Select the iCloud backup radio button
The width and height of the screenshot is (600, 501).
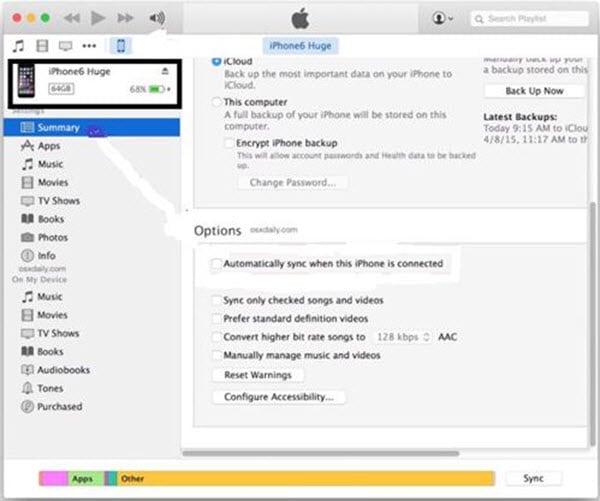(x=217, y=61)
